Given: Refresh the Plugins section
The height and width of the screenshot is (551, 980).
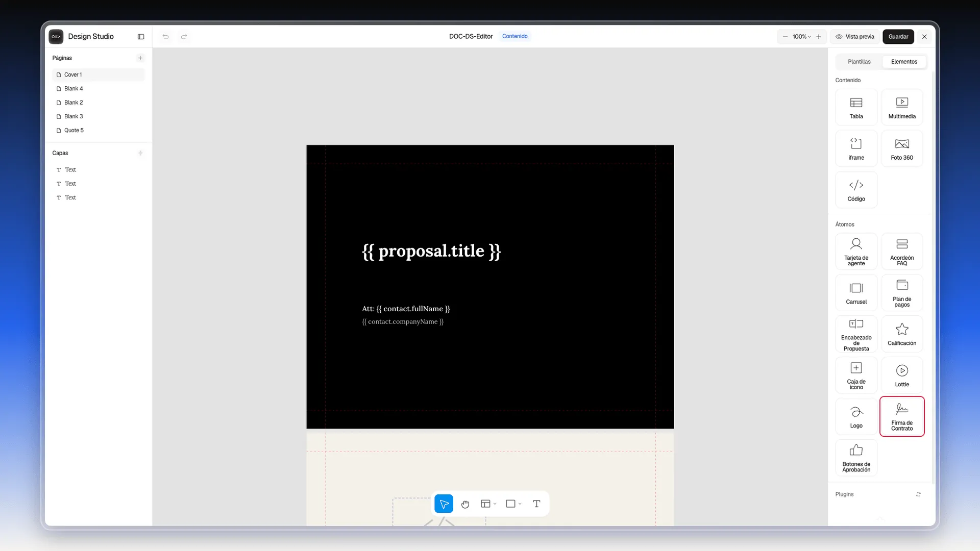Looking at the screenshot, I should pos(918,494).
